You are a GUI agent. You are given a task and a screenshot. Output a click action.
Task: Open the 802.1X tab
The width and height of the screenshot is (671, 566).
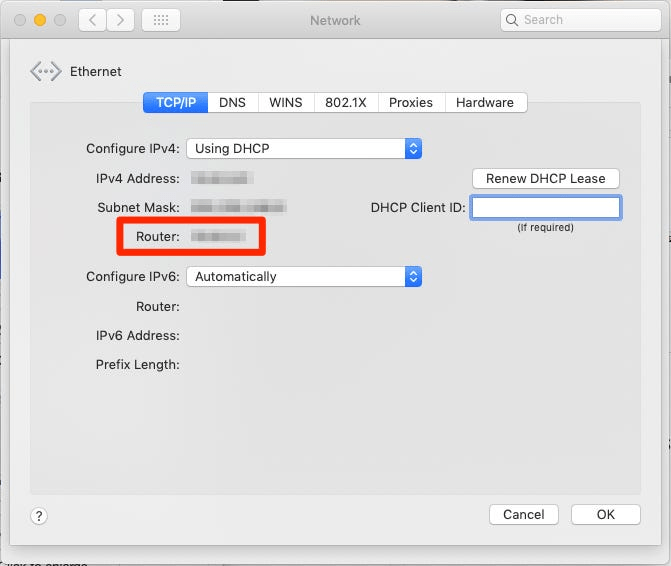(x=346, y=103)
